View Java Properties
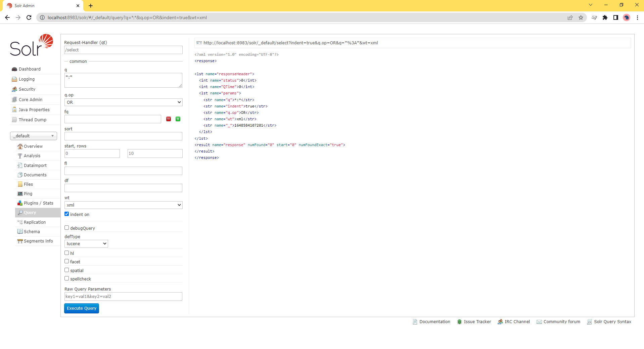Image resolution: width=644 pixels, height=349 pixels. point(34,110)
